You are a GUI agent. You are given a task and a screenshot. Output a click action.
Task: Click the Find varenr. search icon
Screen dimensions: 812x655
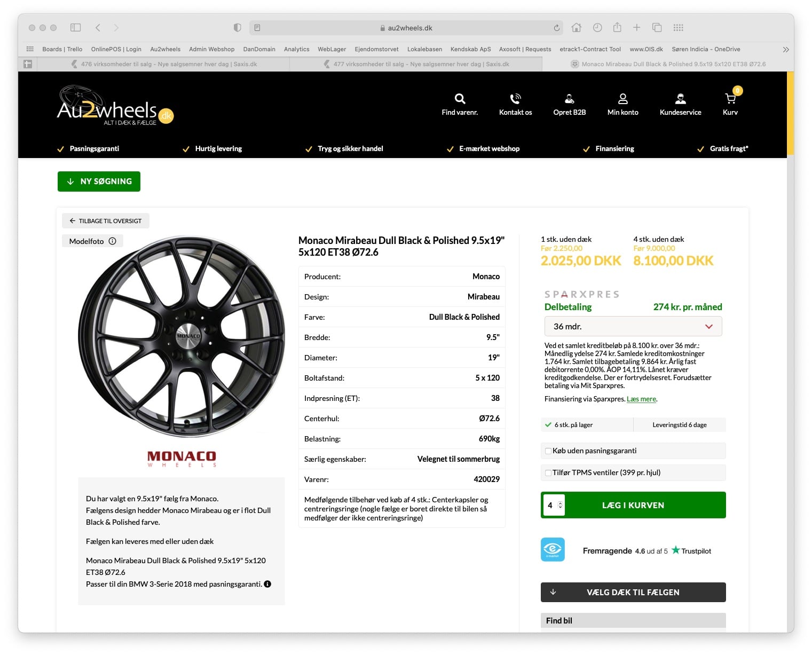(460, 99)
